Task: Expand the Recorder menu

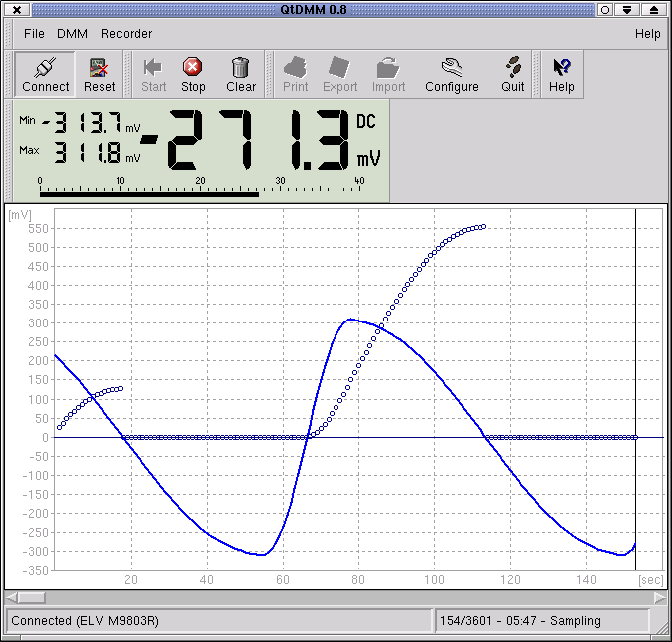Action: pyautogui.click(x=126, y=34)
